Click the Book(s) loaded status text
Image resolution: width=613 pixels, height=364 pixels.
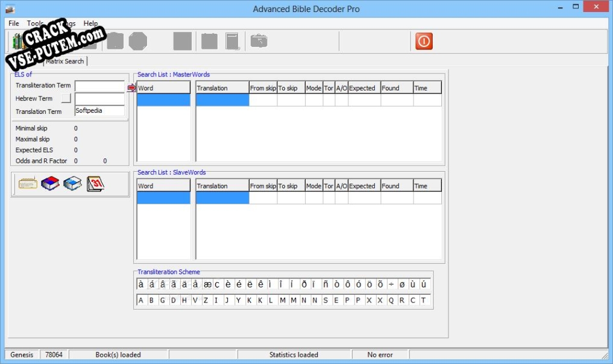pyautogui.click(x=118, y=354)
